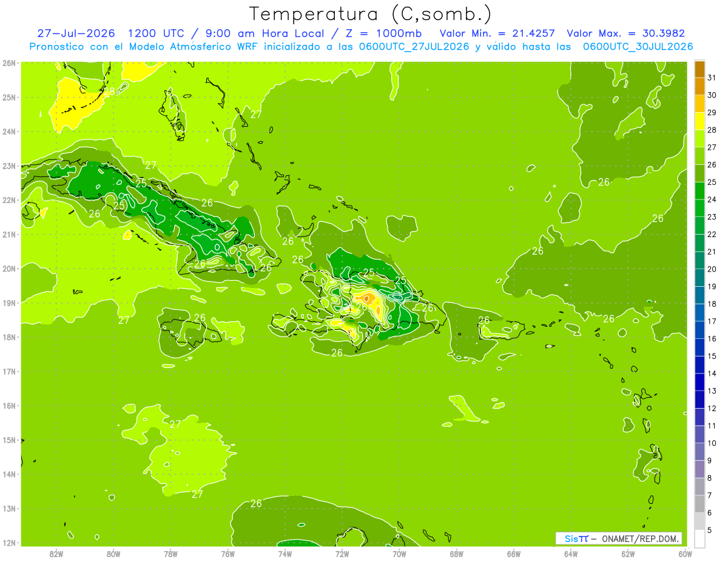Image resolution: width=728 pixels, height=562 pixels.
Task: Click the 60W longitude axis label
Action: [686, 554]
